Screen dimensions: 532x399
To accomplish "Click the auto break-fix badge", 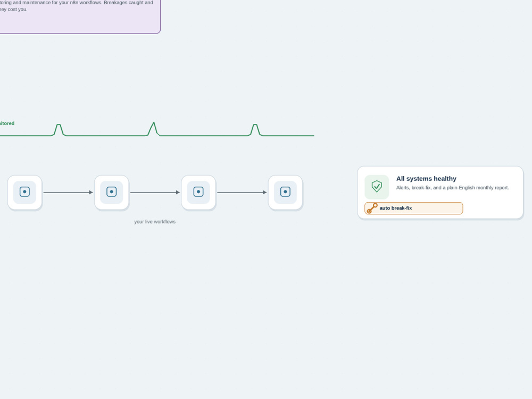I will 413,209.
